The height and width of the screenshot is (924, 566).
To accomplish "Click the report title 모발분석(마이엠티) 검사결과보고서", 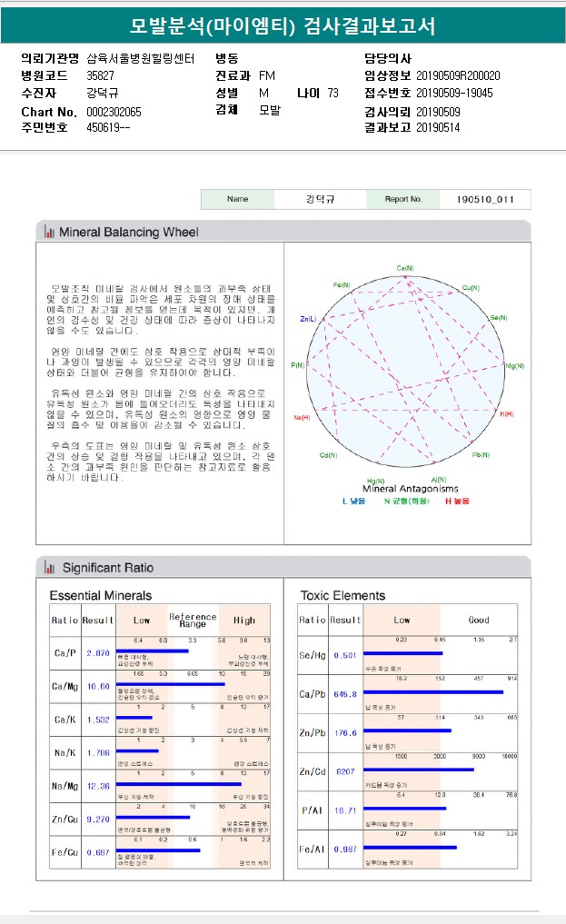I will click(283, 26).
